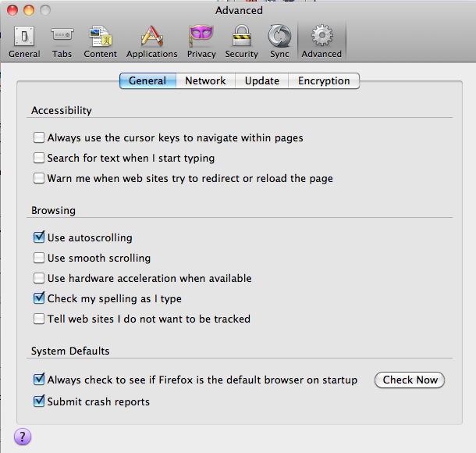Click the purple help question mark button

click(23, 437)
